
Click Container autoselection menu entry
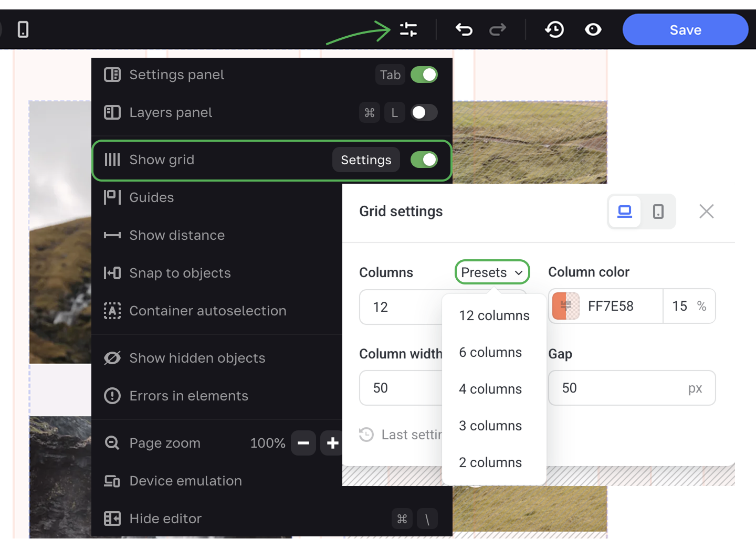pyautogui.click(x=207, y=311)
